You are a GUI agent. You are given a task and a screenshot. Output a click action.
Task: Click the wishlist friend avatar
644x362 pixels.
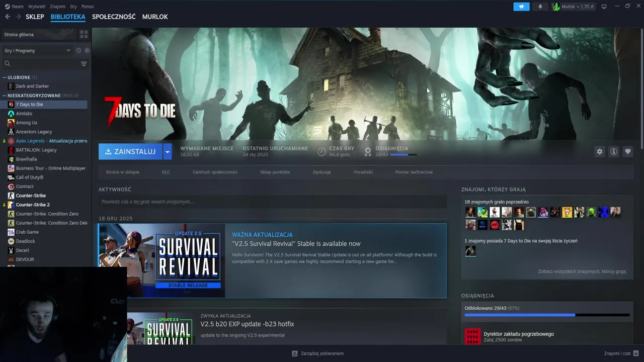470,251
